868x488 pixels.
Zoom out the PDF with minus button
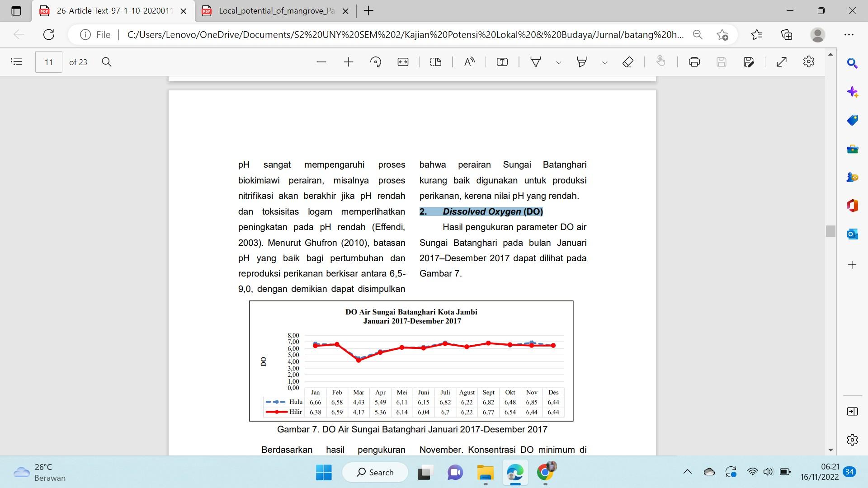point(321,62)
